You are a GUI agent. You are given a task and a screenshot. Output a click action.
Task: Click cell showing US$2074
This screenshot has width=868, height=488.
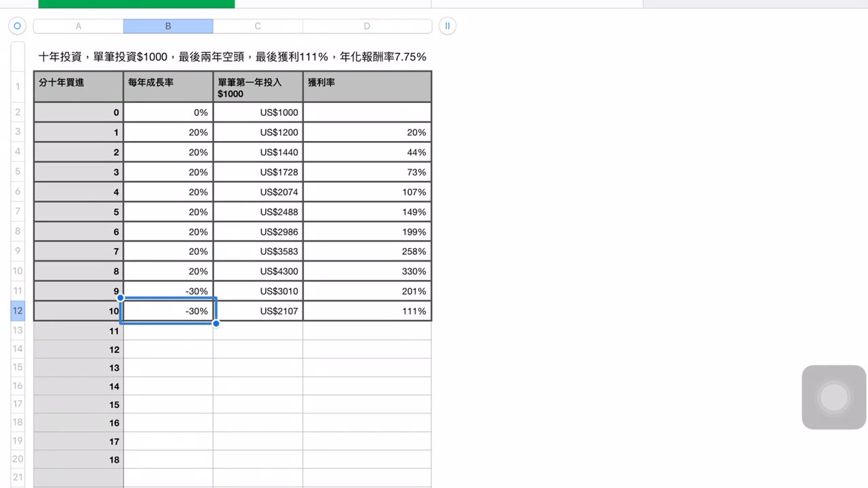tap(258, 192)
